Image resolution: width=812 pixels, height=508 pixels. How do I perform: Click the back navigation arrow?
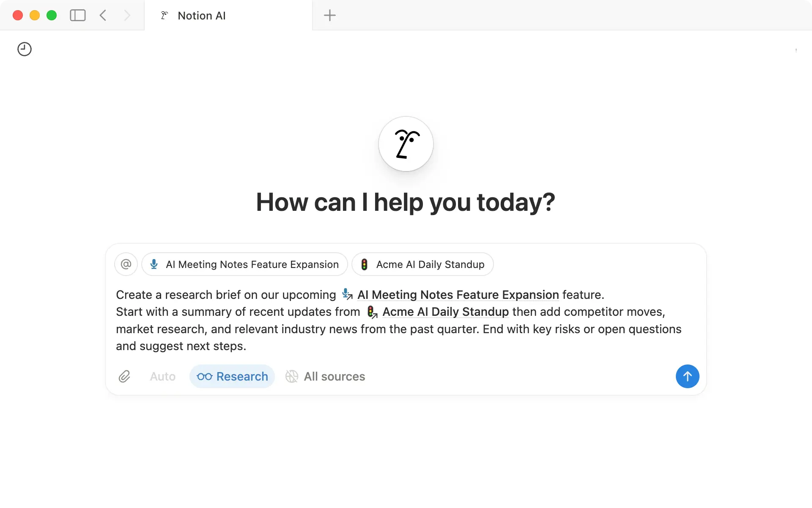(102, 15)
